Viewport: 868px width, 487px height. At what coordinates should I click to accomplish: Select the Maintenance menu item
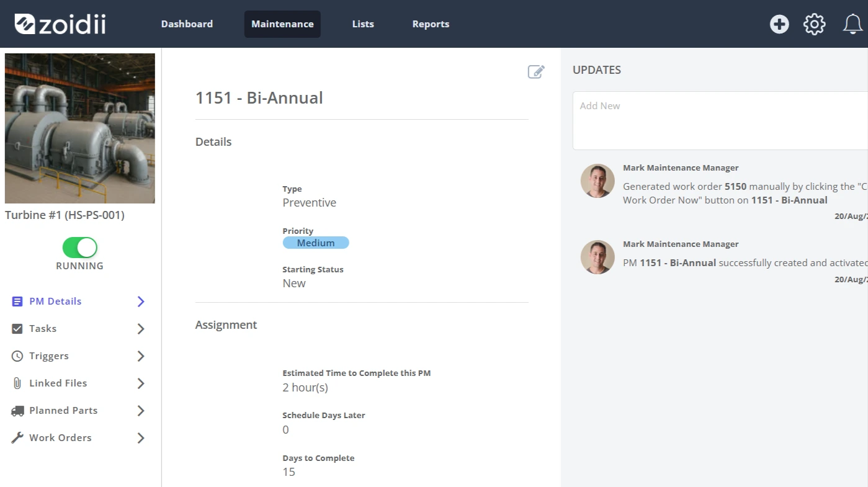(x=282, y=24)
